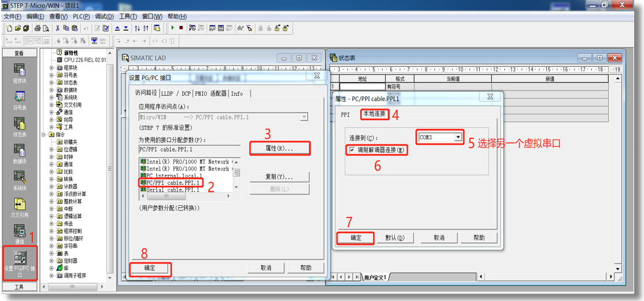Click the Open project folder icon
Image resolution: width=644 pixels, height=301 pixels.
[x=18, y=28]
